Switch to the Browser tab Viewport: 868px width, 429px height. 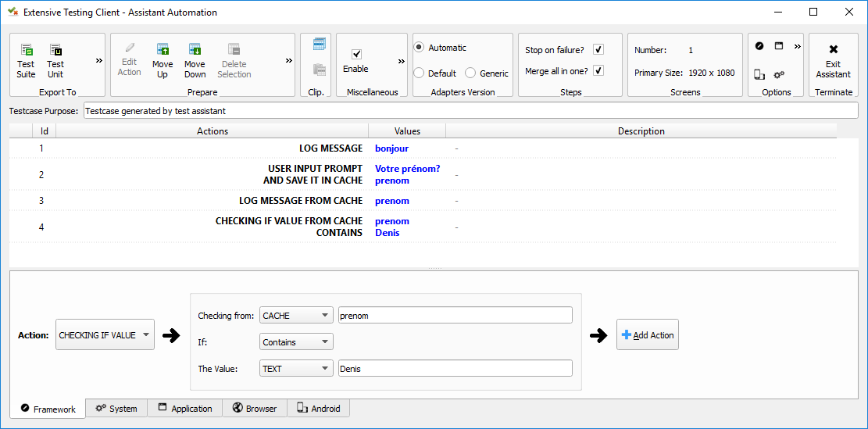click(255, 409)
